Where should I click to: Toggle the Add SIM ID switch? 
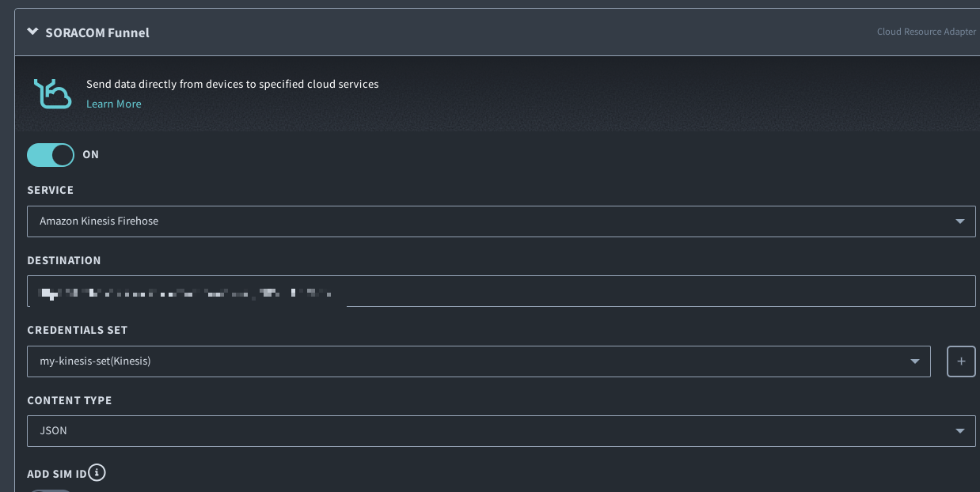pyautogui.click(x=51, y=490)
